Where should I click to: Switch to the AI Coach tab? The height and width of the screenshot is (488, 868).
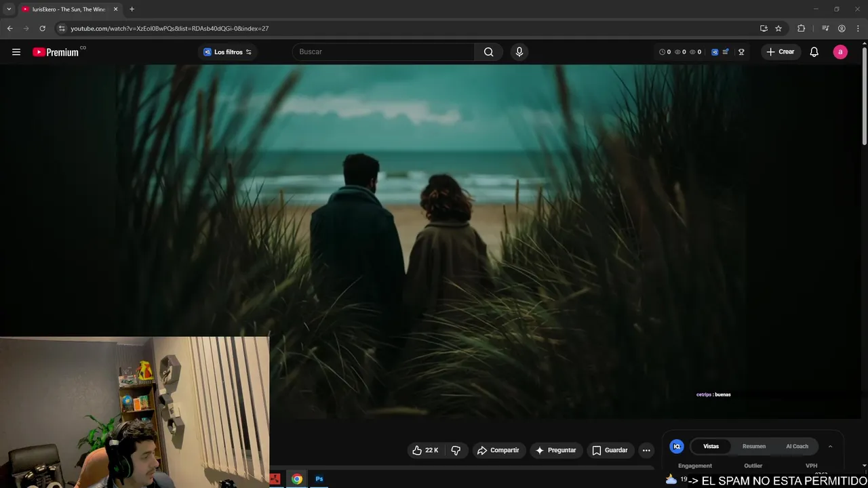(797, 447)
